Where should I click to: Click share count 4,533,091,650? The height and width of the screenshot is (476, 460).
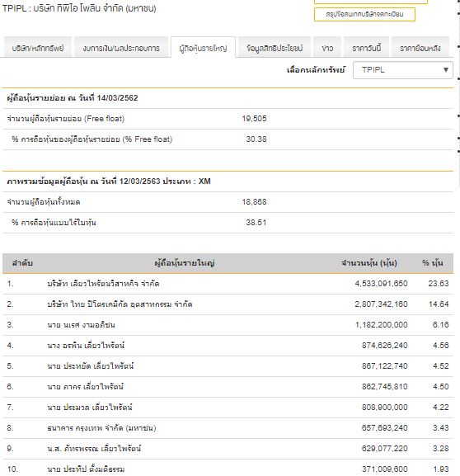pyautogui.click(x=381, y=284)
